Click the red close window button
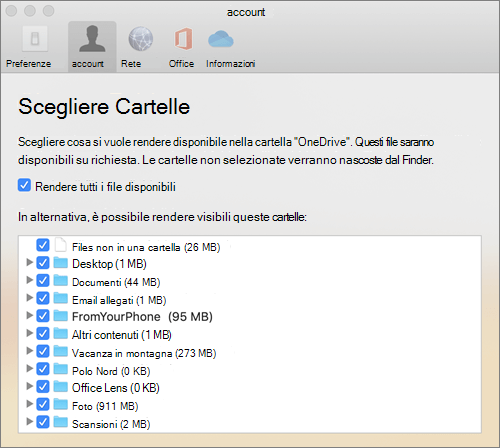Image resolution: width=500 pixels, height=448 pixels. 11,11
